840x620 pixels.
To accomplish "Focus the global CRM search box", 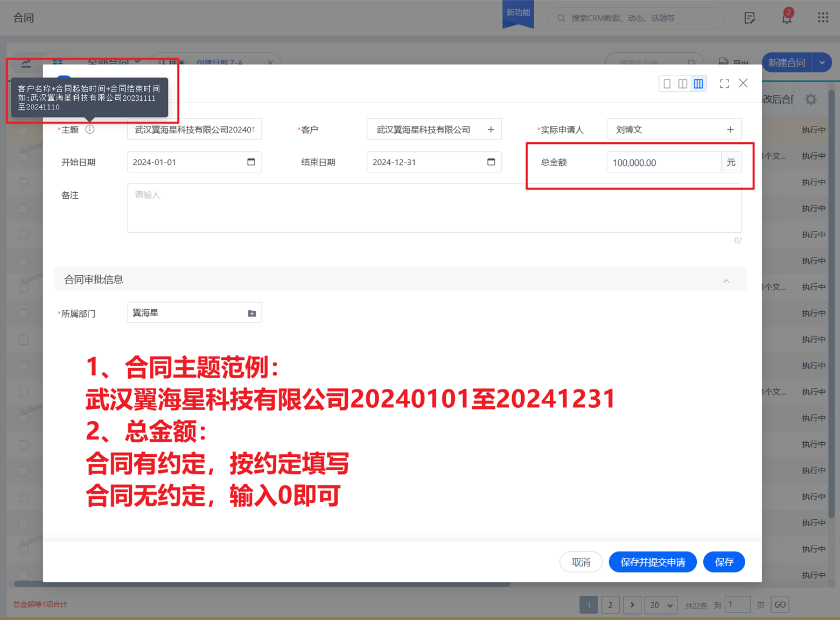I will [636, 18].
